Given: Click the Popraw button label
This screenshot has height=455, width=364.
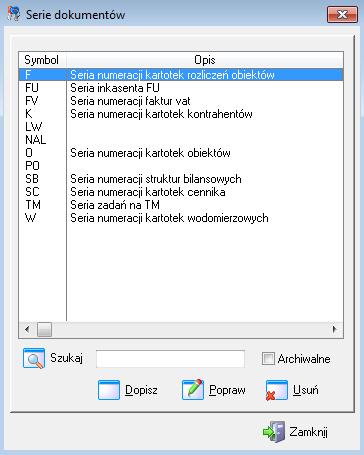Looking at the screenshot, I should tap(227, 390).
